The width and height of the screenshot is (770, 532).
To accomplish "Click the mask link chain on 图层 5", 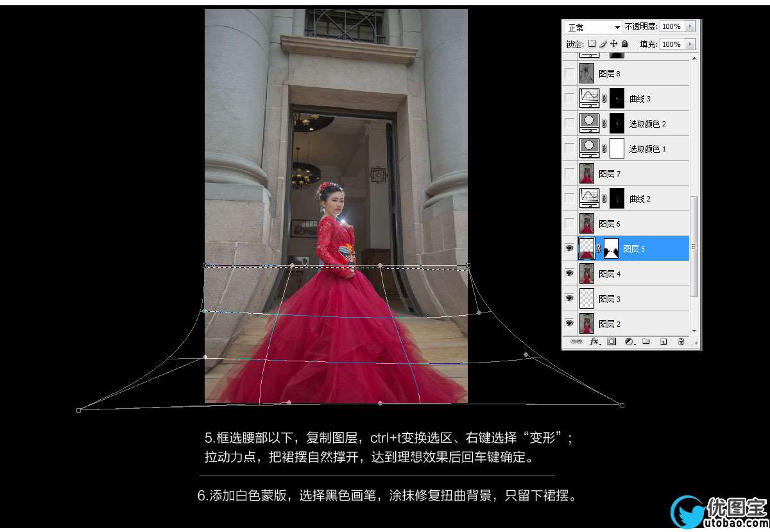I will click(x=599, y=248).
